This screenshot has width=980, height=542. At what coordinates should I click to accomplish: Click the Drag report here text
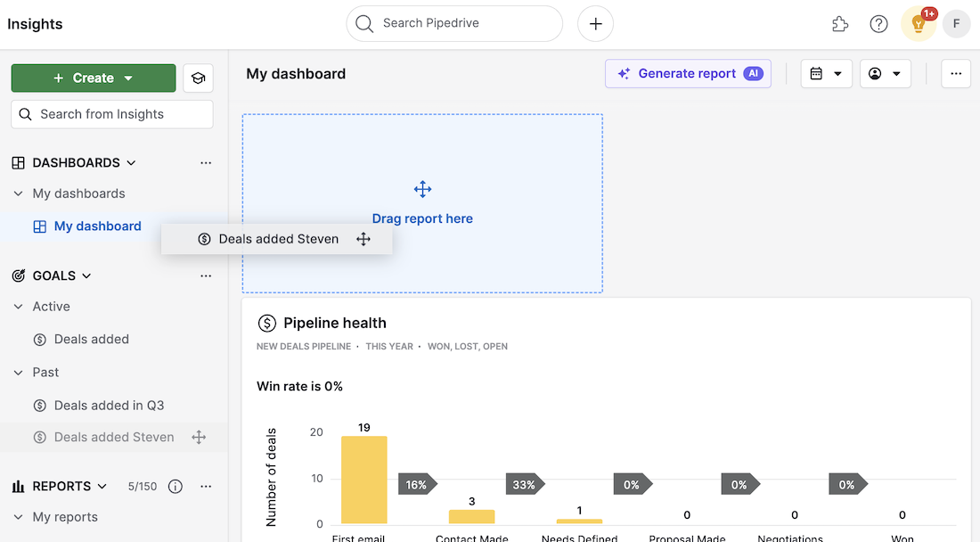pyautogui.click(x=422, y=218)
